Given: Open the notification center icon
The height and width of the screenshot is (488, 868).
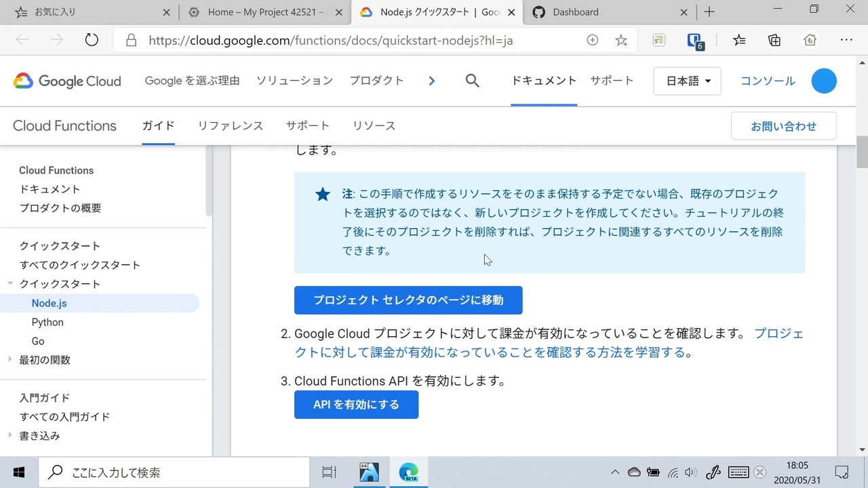Looking at the screenshot, I should click(842, 472).
